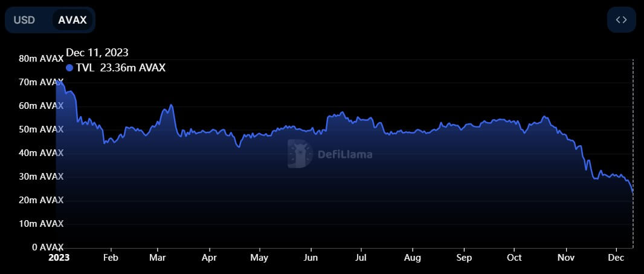Click the March peak on the TVL line
This screenshot has height=274, width=644.
pyautogui.click(x=172, y=105)
